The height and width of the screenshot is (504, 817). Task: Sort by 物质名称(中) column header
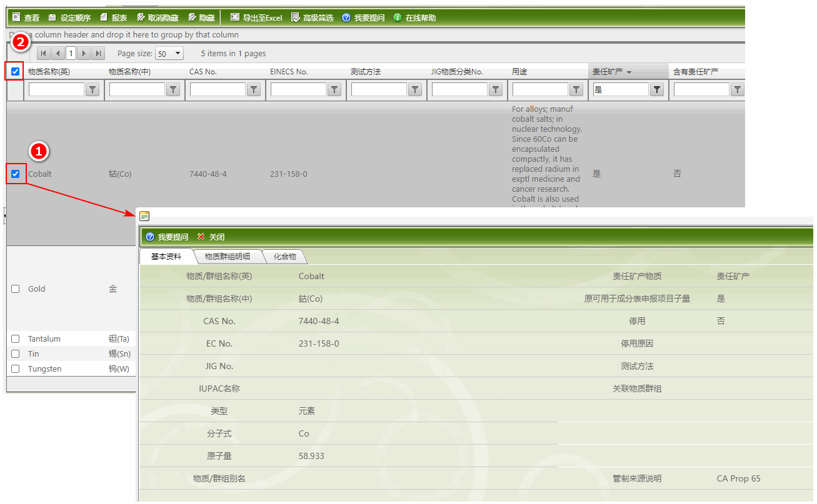click(129, 72)
